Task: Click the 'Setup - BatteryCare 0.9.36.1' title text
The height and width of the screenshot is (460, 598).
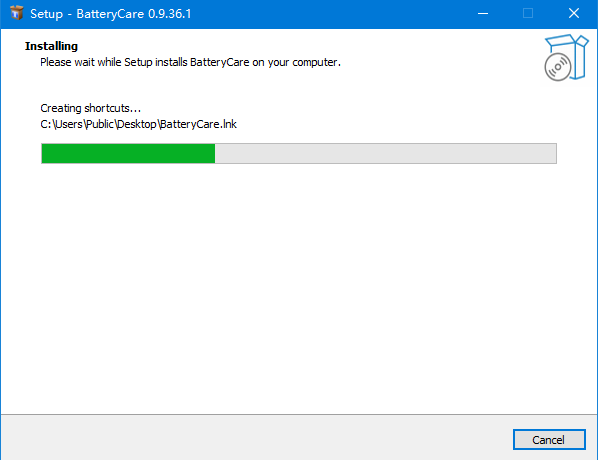Action: (111, 14)
